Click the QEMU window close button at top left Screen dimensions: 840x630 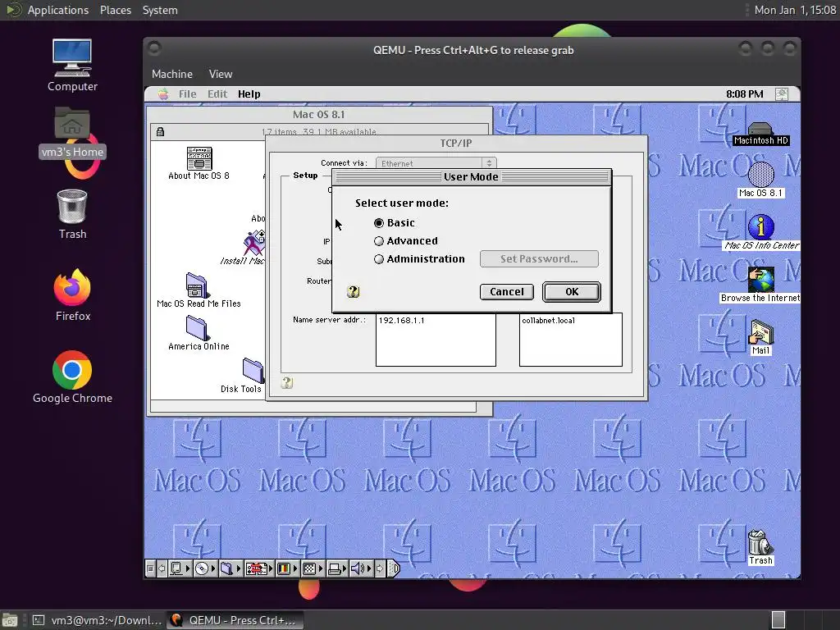click(x=154, y=48)
